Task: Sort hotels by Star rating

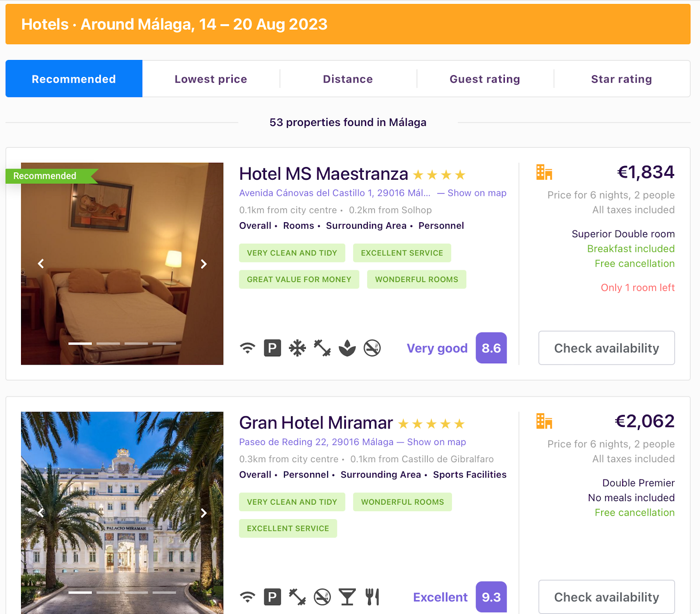Action: pos(622,79)
